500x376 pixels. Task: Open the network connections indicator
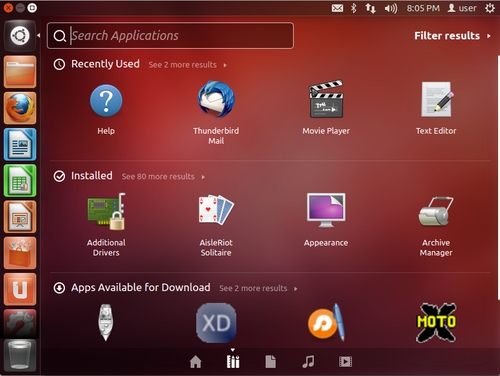click(370, 8)
